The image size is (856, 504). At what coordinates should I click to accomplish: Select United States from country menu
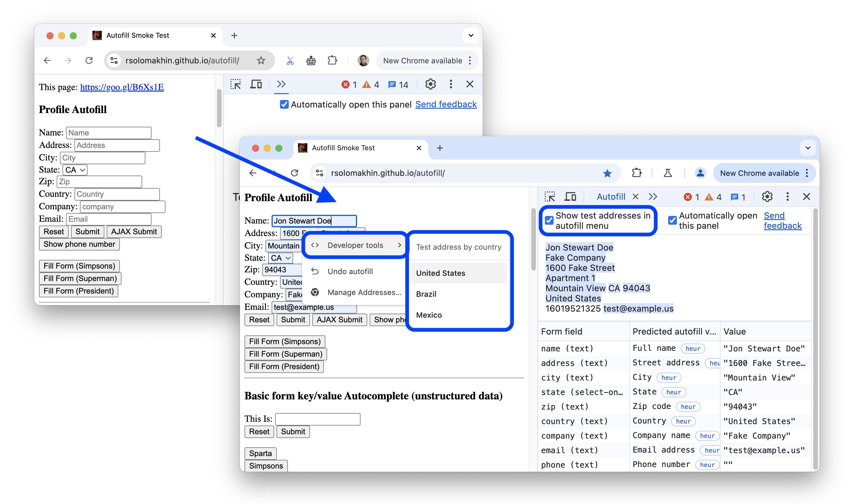point(441,272)
